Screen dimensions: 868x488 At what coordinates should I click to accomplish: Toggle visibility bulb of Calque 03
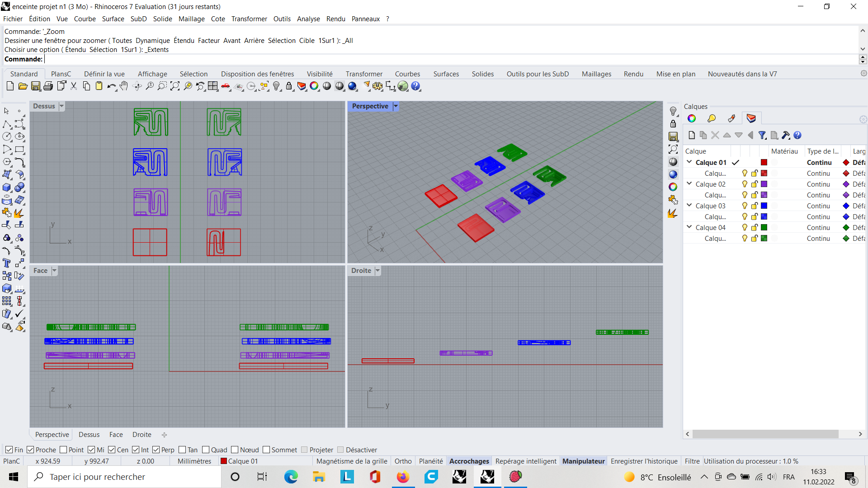coord(745,206)
